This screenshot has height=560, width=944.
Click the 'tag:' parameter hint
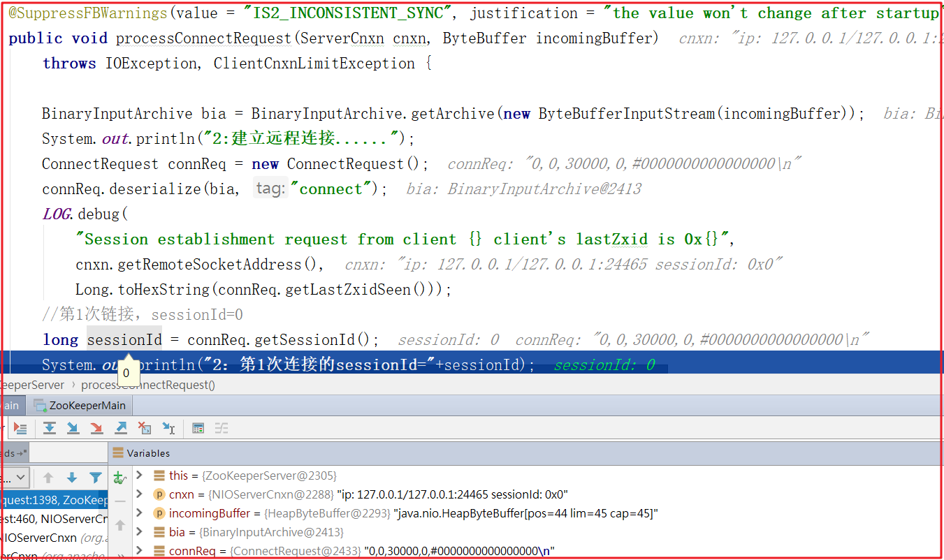tap(271, 189)
